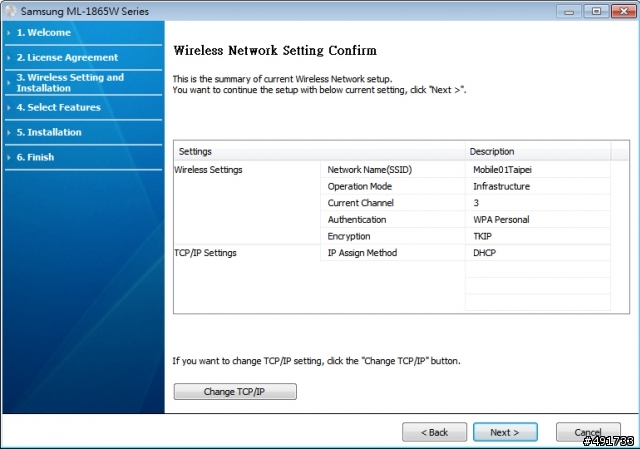Click the arrow bullet beside License Agreement

coord(9,58)
